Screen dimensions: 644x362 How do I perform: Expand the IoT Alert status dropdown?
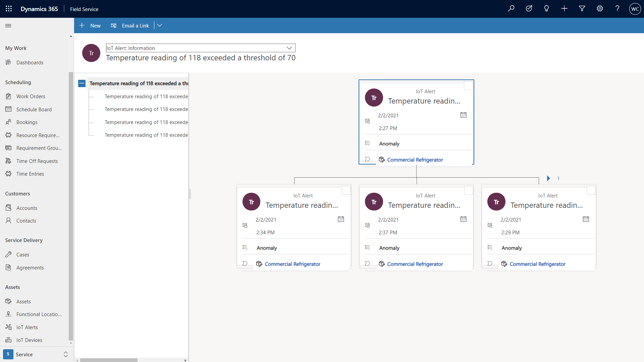tap(290, 48)
